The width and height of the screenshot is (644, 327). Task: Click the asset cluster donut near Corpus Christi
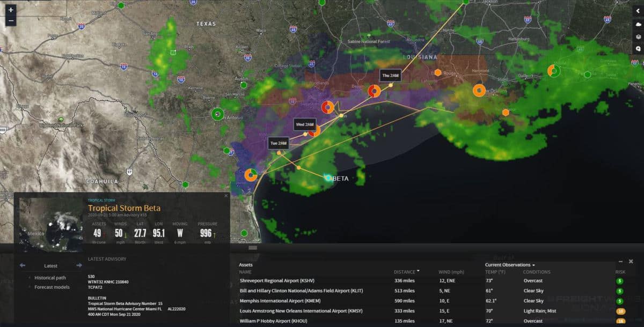[x=251, y=175]
